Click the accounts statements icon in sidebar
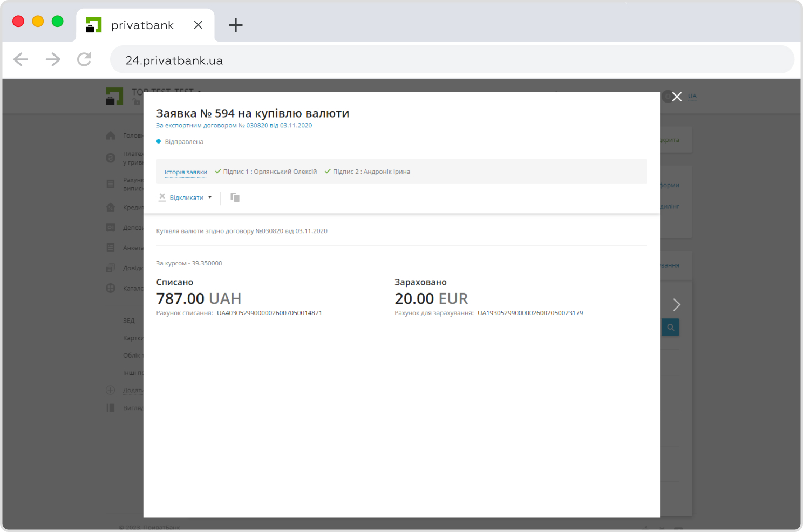This screenshot has width=803, height=532. (x=111, y=184)
